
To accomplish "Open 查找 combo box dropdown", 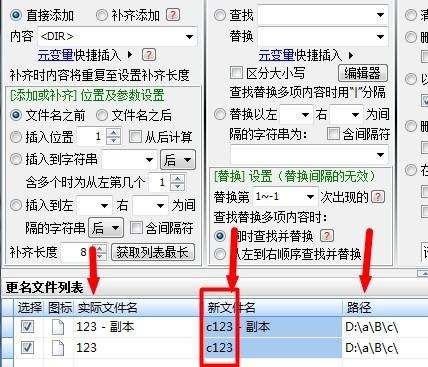I will pos(380,15).
